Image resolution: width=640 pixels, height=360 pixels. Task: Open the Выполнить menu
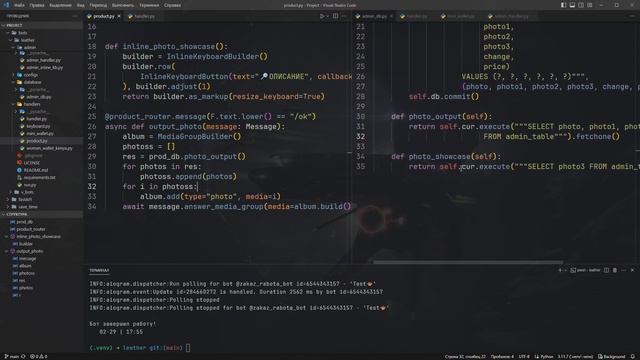pyautogui.click(x=122, y=5)
